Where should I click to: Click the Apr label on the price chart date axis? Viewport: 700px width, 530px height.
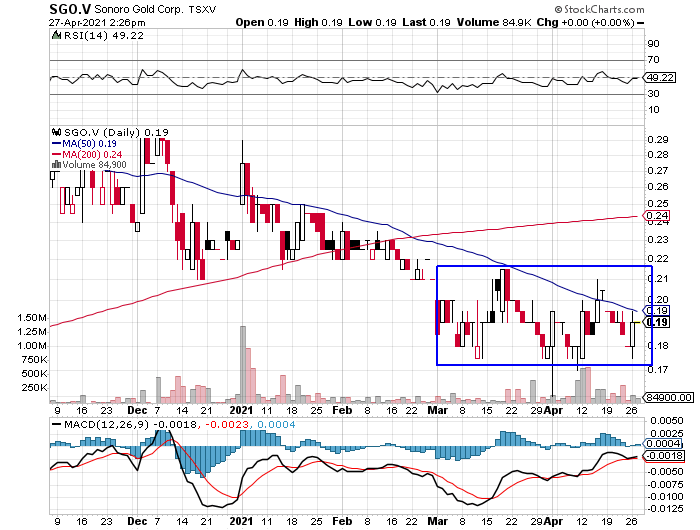(x=554, y=410)
